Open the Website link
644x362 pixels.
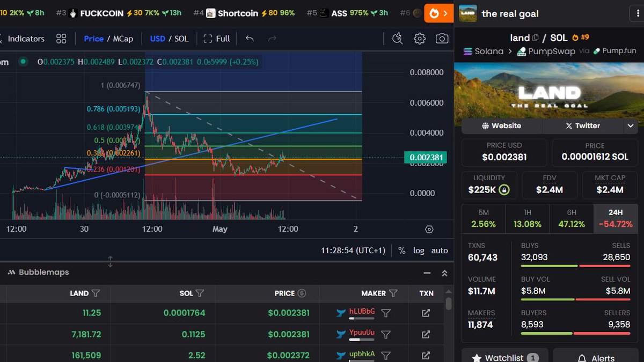502,125
